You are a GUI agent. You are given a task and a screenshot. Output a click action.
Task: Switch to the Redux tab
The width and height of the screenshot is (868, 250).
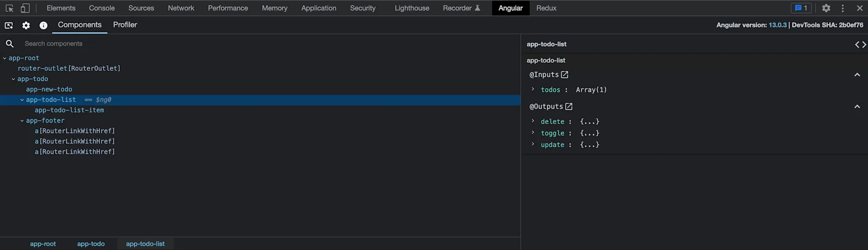pyautogui.click(x=546, y=8)
